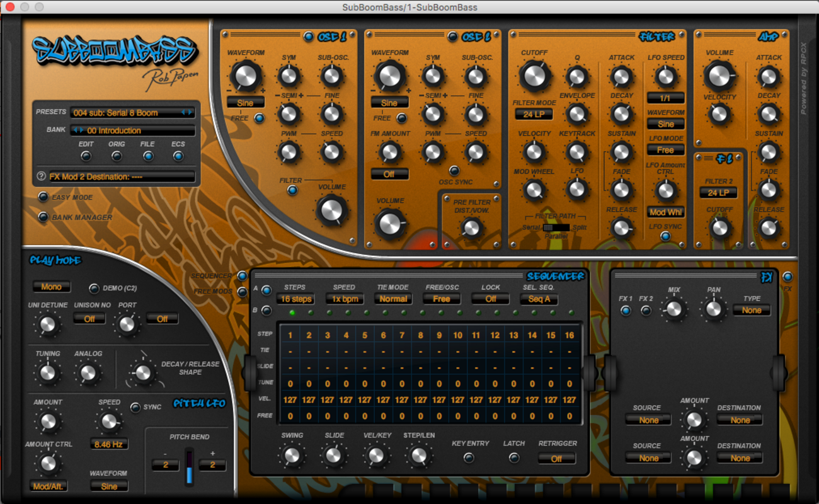Switch to the FX 2 slot
The width and height of the screenshot is (819, 504).
pyautogui.click(x=646, y=311)
